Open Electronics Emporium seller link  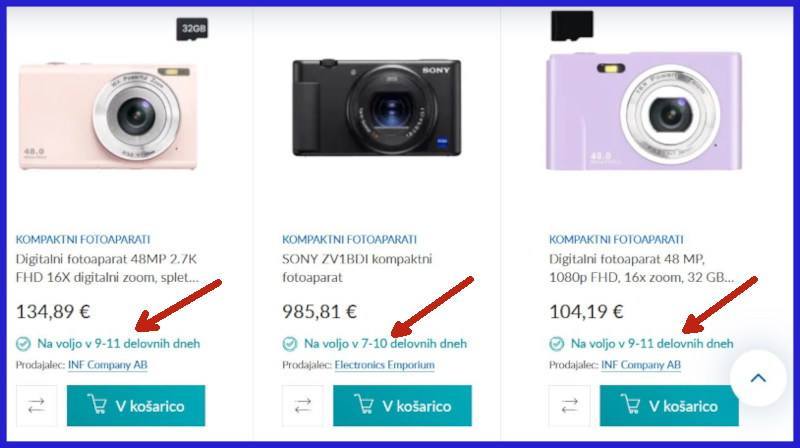pyautogui.click(x=385, y=365)
